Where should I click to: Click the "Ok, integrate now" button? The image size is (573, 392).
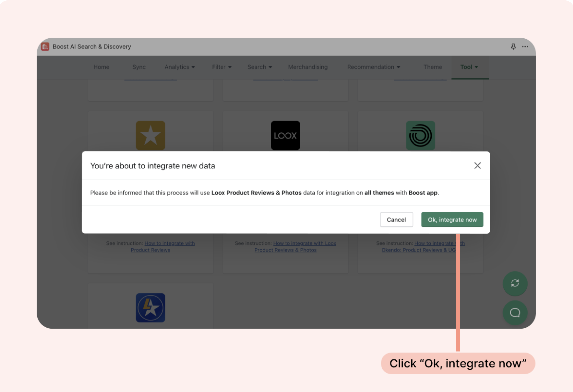coord(452,220)
